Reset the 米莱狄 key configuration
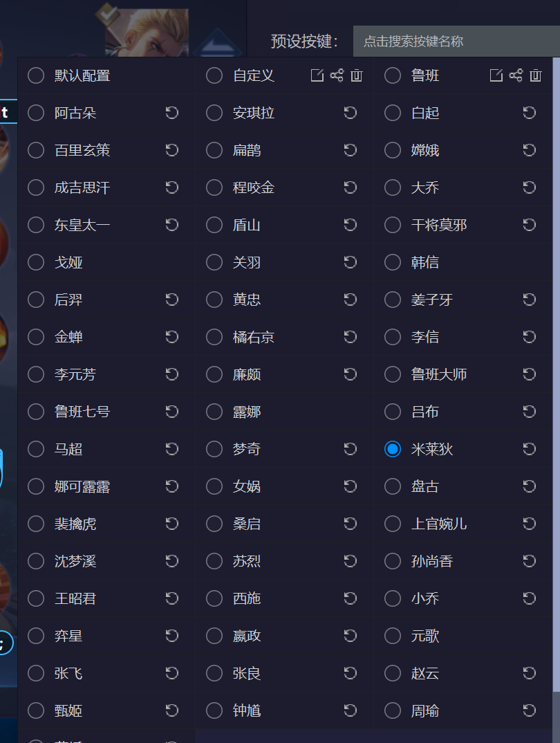Viewport: 560px width, 743px height. [x=530, y=449]
